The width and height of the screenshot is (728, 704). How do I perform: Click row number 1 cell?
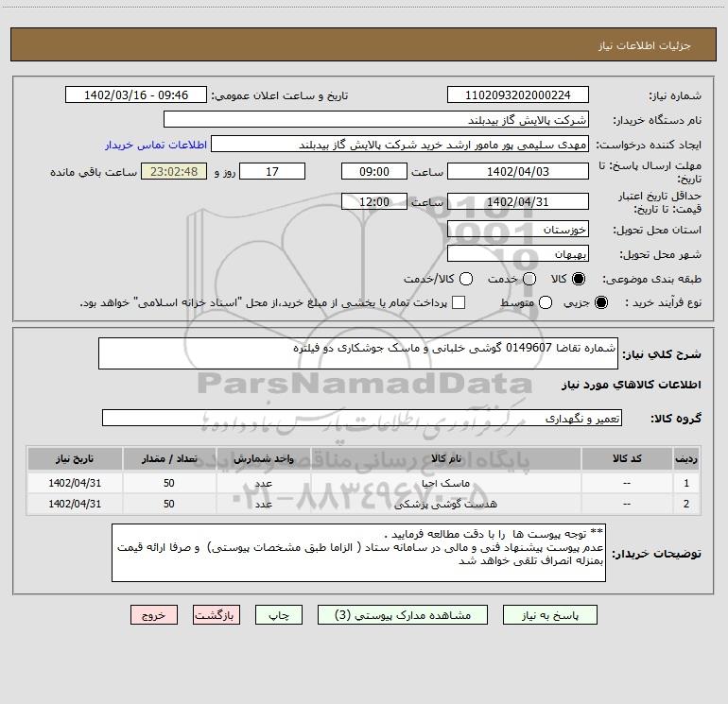pyautogui.click(x=686, y=483)
